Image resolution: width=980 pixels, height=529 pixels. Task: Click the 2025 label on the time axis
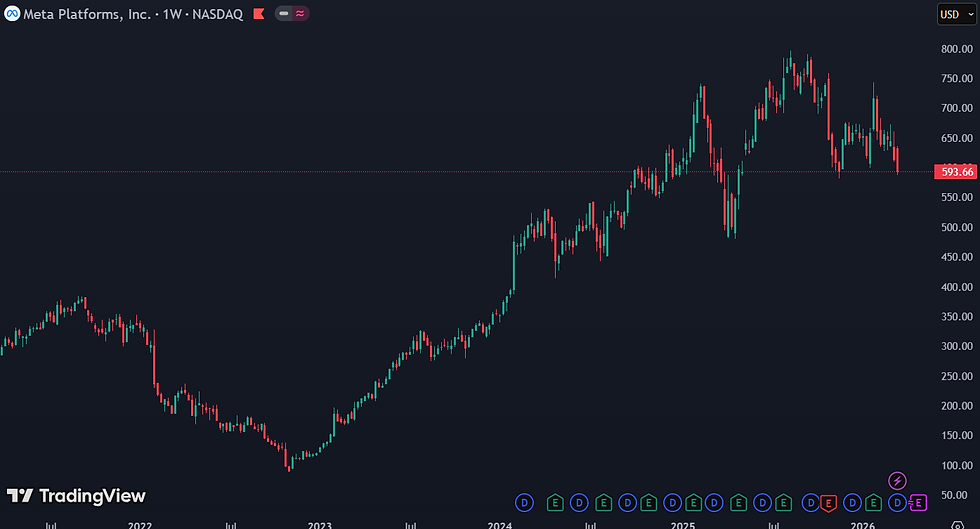tap(682, 525)
